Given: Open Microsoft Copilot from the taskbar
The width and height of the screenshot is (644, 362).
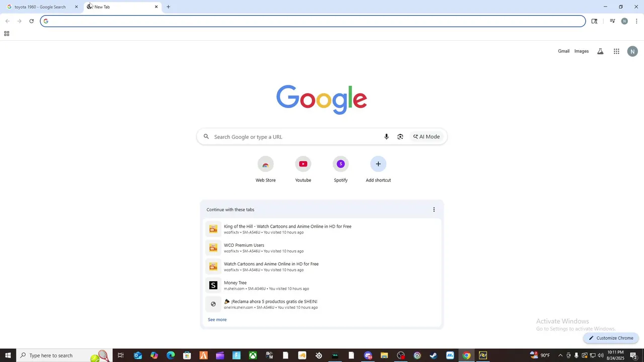Looking at the screenshot, I should 154,355.
